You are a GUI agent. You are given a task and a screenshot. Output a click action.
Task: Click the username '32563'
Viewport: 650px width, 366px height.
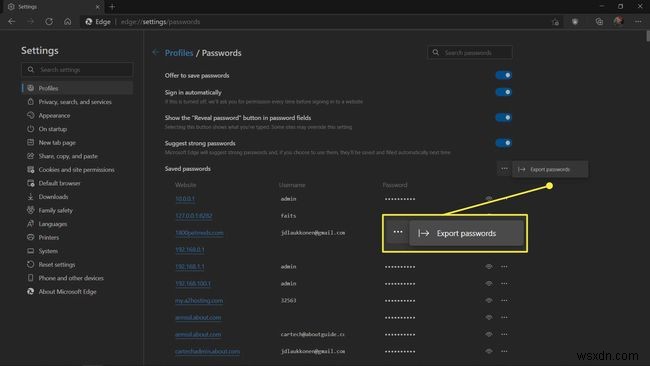pyautogui.click(x=288, y=301)
